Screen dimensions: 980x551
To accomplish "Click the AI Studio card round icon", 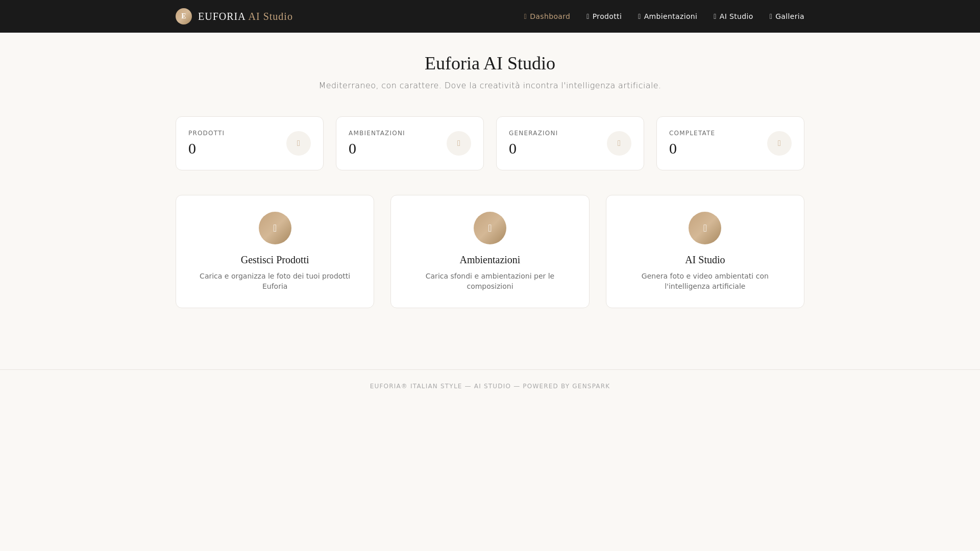I will pyautogui.click(x=705, y=228).
